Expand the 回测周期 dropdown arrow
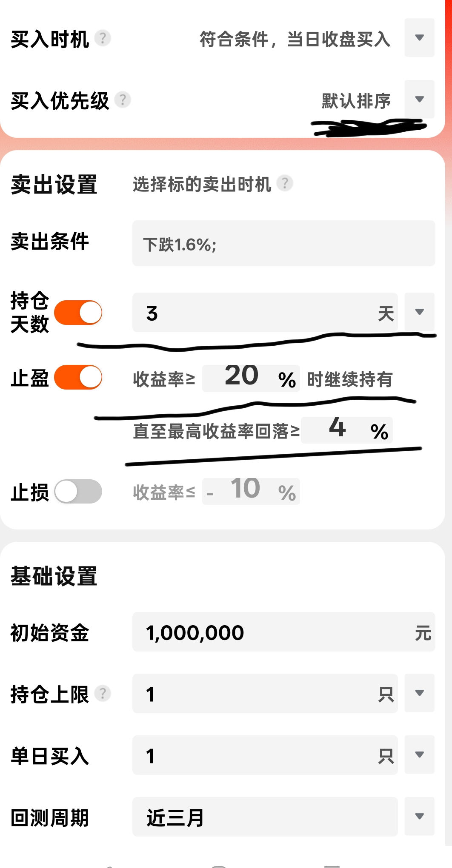 click(x=419, y=817)
